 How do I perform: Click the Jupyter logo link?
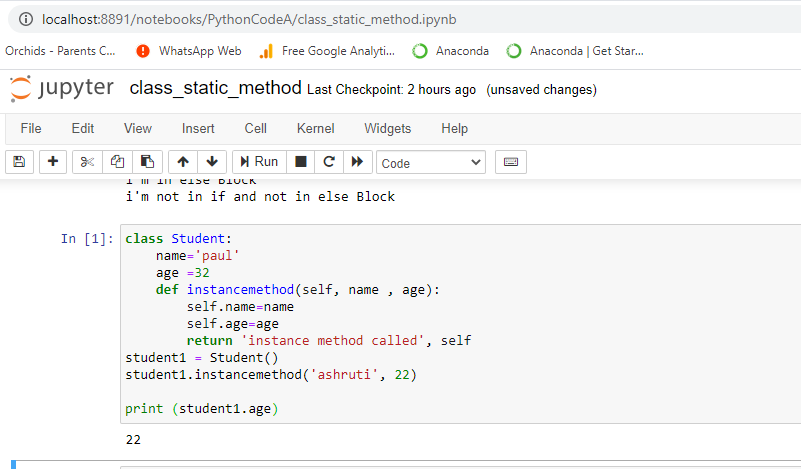click(x=61, y=88)
